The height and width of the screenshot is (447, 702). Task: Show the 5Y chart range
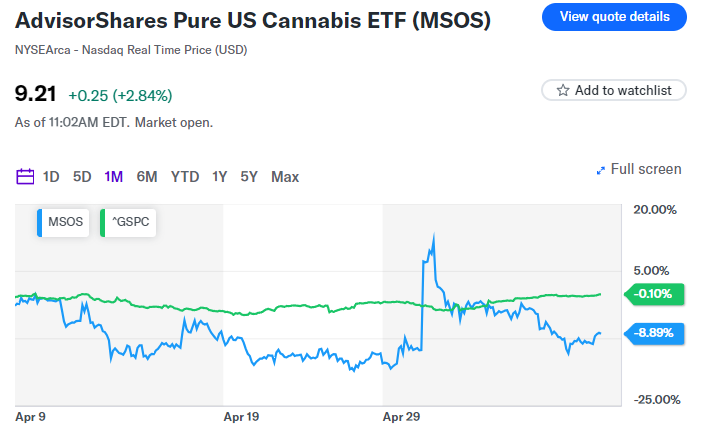(249, 177)
